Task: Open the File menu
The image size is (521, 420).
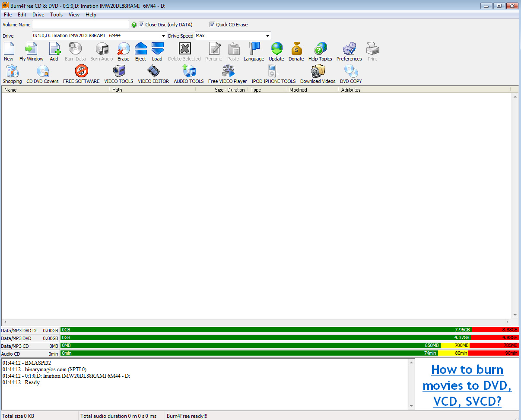Action: pyautogui.click(x=8, y=15)
